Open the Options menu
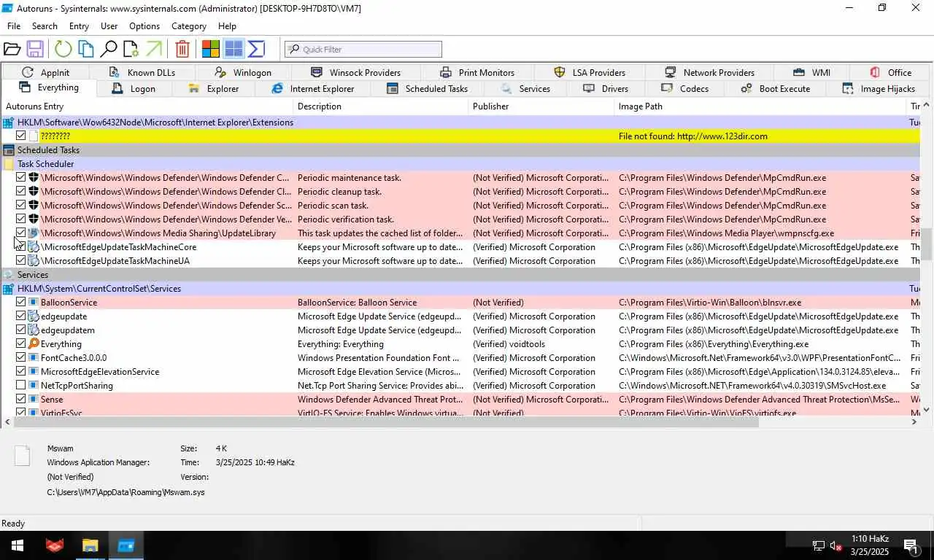 pos(144,26)
